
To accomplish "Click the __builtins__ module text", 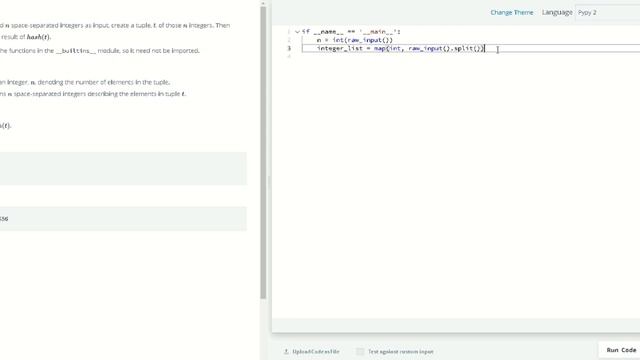I will (x=76, y=51).
